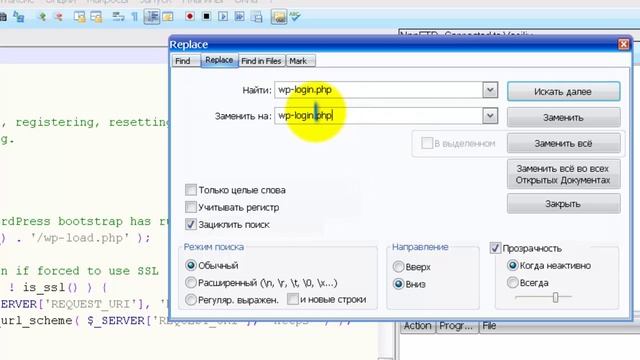The height and width of the screenshot is (360, 640).
Task: Open the 'Найти' field history dropdown
Action: 490,90
